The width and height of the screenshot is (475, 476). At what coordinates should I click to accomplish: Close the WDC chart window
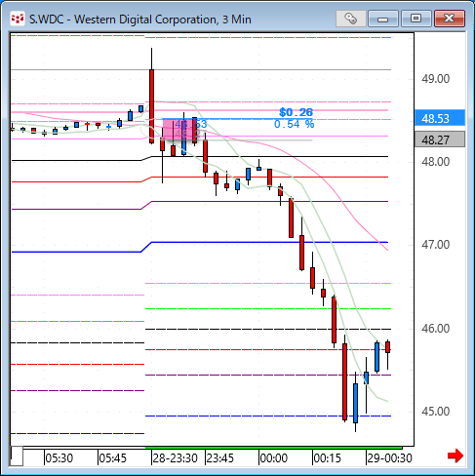click(450, 19)
